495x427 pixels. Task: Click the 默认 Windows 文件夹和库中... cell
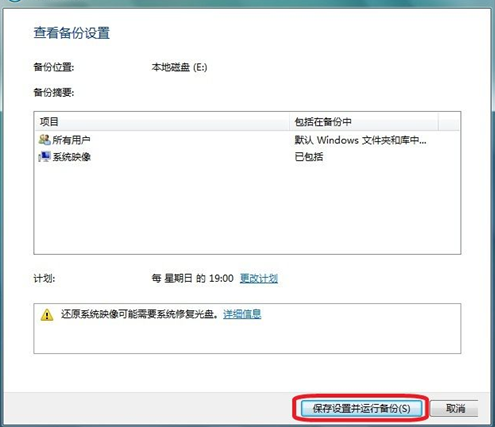(360, 140)
